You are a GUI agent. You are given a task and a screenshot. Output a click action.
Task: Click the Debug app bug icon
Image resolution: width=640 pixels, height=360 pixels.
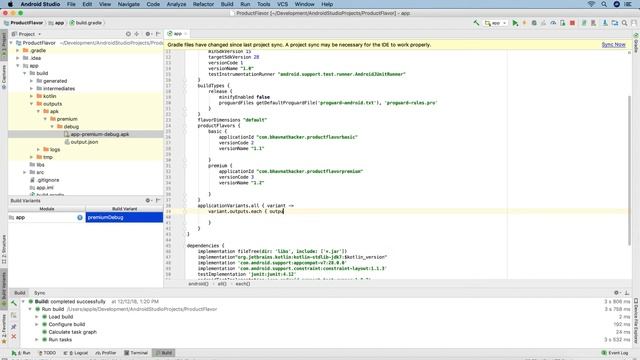534,23
